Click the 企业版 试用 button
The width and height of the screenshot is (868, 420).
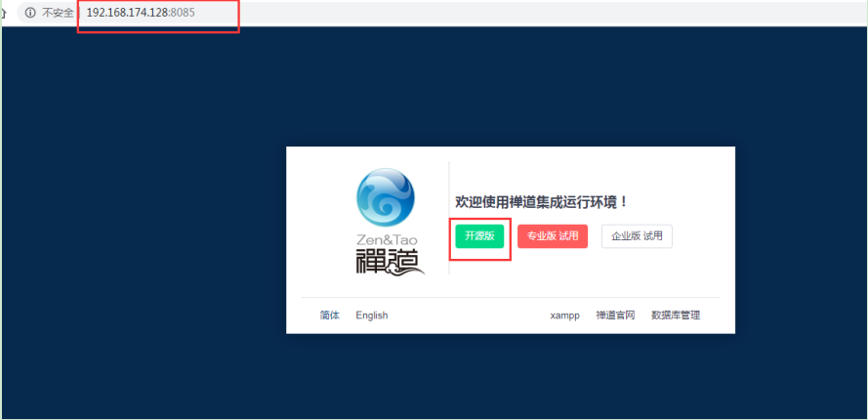(637, 236)
